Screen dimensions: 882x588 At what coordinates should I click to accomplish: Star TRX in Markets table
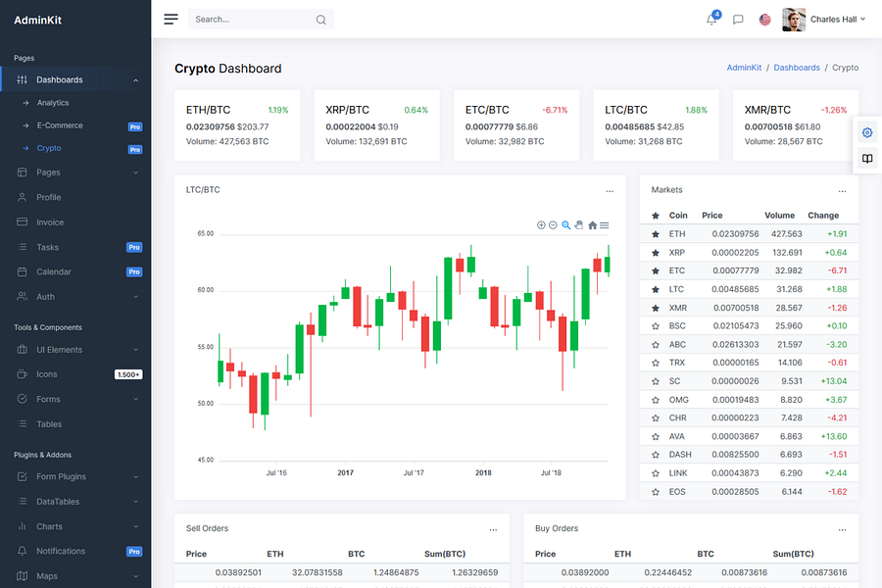[656, 363]
